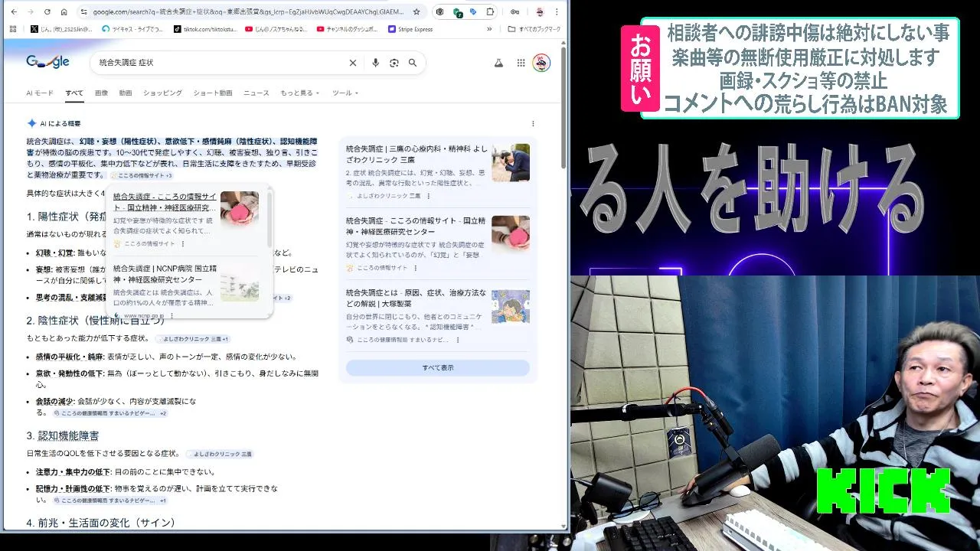Select the heading 4. 前兆・生活面の変化（サイン）

tap(101, 523)
